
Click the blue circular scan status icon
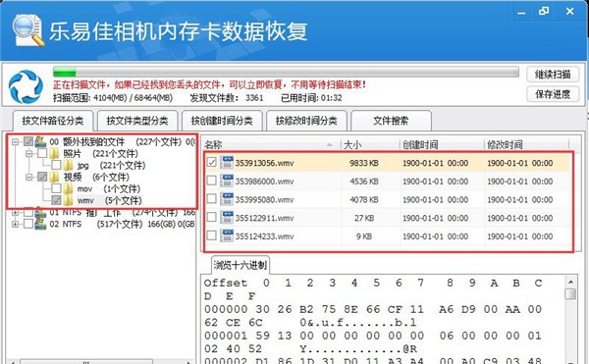pos(26,87)
